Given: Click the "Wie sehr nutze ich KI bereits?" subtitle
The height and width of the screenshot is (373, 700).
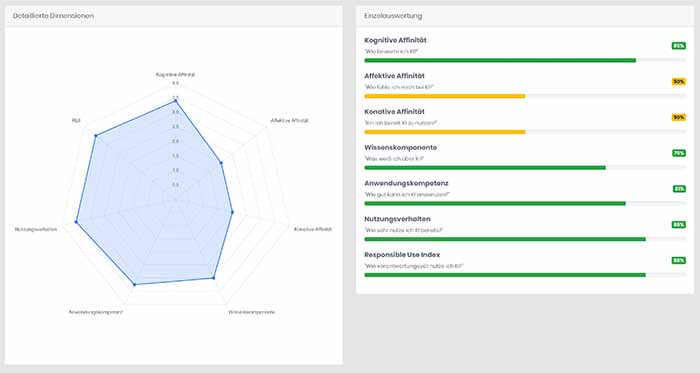Looking at the screenshot, I should coord(404,230).
